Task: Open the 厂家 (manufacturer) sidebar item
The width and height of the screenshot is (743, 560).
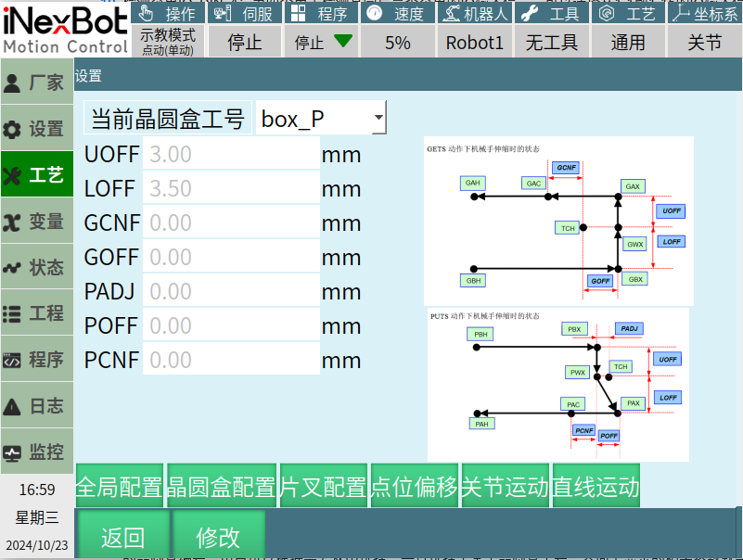Action: [x=36, y=83]
